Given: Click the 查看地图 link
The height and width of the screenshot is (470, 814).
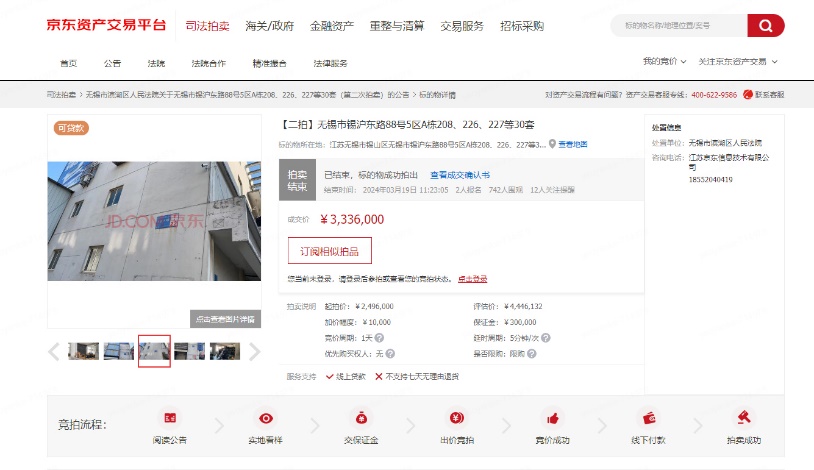Looking at the screenshot, I should click(x=572, y=144).
